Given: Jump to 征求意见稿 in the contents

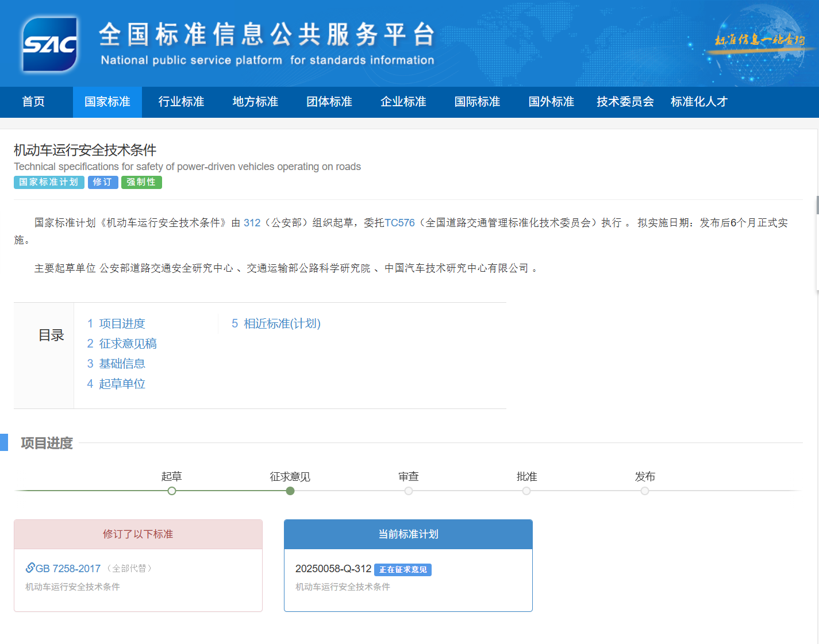Looking at the screenshot, I should coord(122,344).
